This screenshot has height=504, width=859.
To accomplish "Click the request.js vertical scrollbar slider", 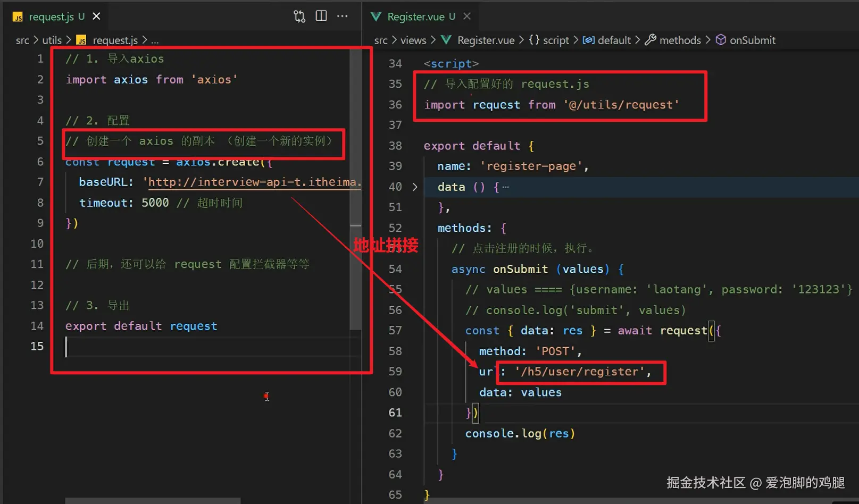I will (355, 190).
